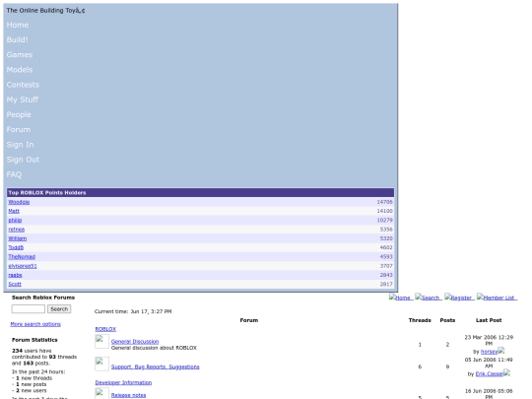The height and width of the screenshot is (399, 532).
Task: Open the FAQ page
Action: [x=14, y=174]
